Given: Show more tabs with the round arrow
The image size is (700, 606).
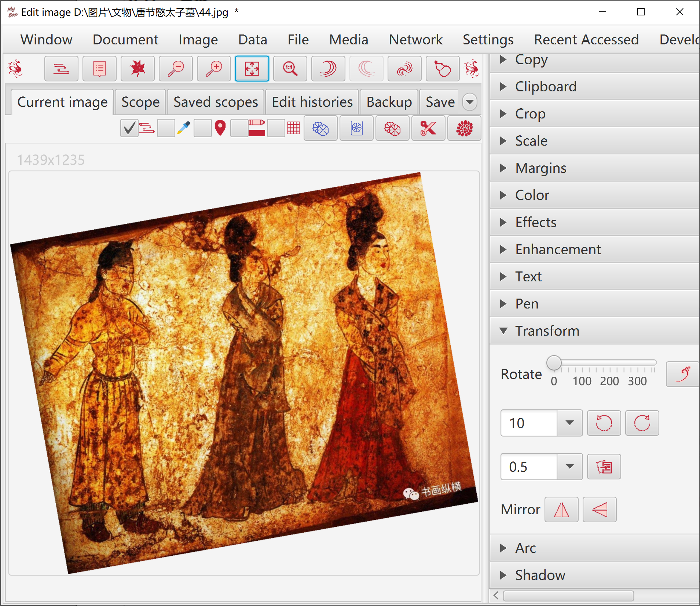Looking at the screenshot, I should click(470, 102).
